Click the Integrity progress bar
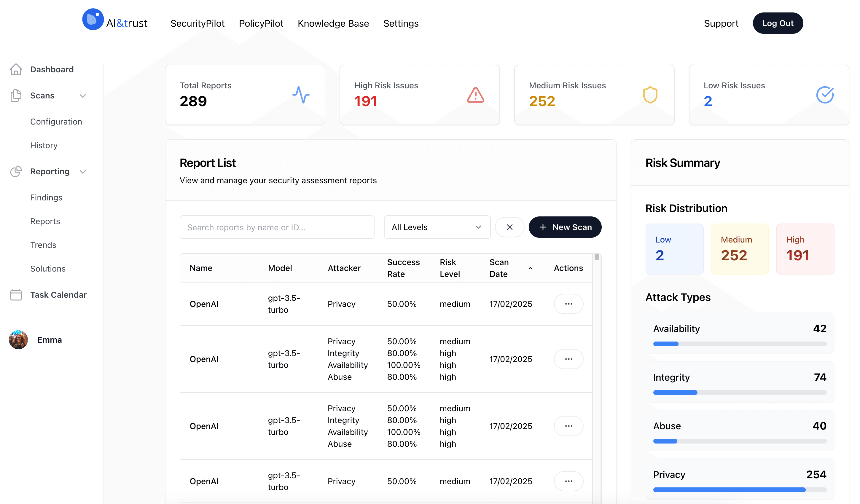The image size is (860, 504). click(x=740, y=393)
